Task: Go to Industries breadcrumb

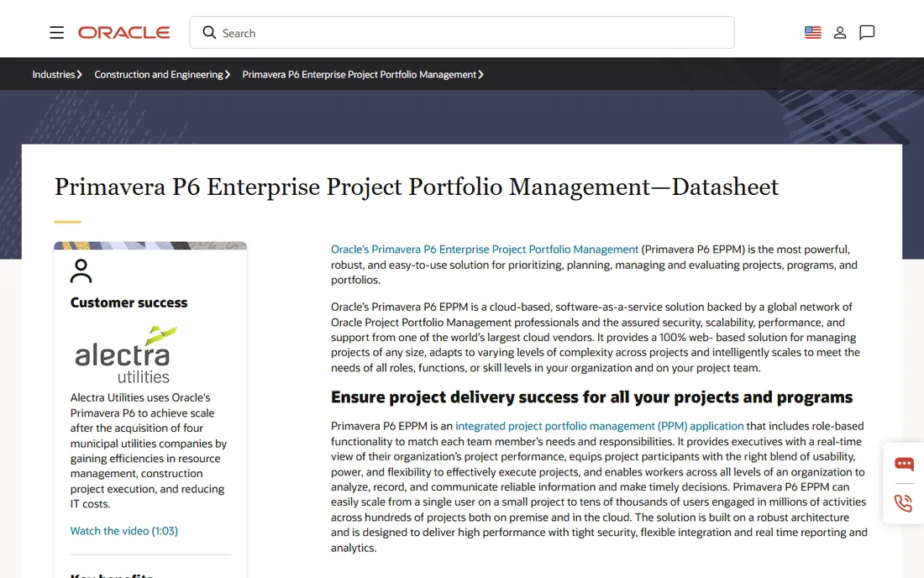Action: 53,74
